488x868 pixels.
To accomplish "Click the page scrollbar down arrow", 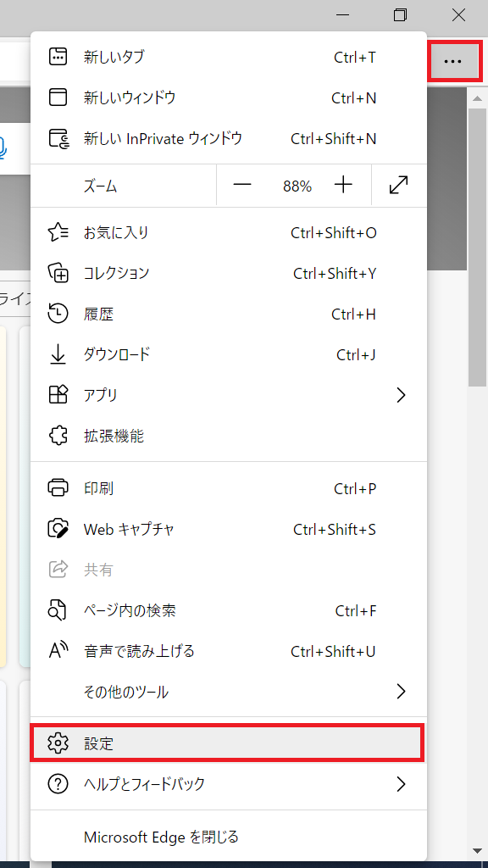I will [477, 850].
